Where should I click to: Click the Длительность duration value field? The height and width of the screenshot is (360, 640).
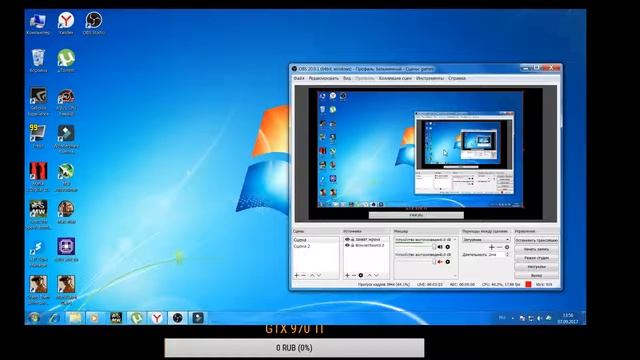(x=496, y=254)
